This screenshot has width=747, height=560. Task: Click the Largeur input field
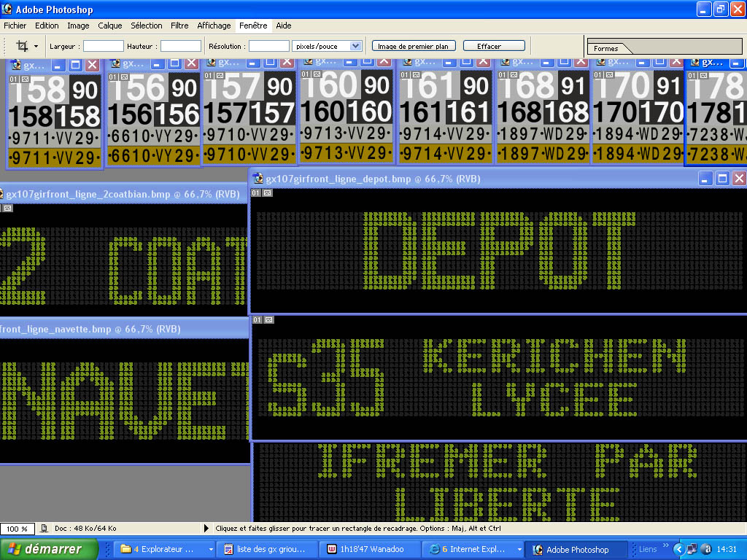103,46
